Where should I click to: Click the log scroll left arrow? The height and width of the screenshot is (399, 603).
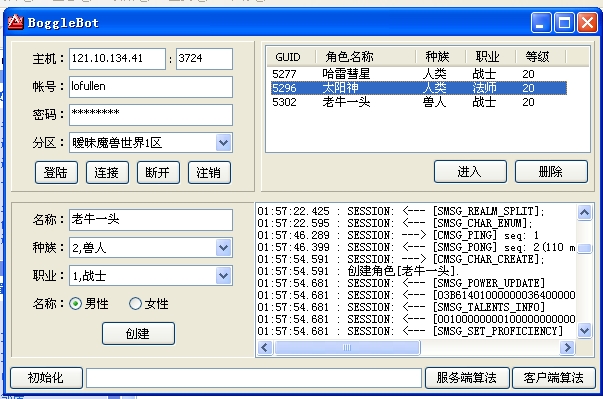(265, 347)
